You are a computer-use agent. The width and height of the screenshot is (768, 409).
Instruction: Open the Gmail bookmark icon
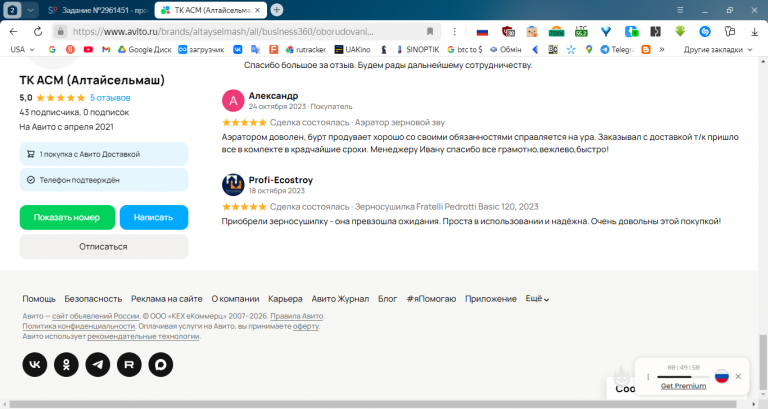click(x=106, y=49)
